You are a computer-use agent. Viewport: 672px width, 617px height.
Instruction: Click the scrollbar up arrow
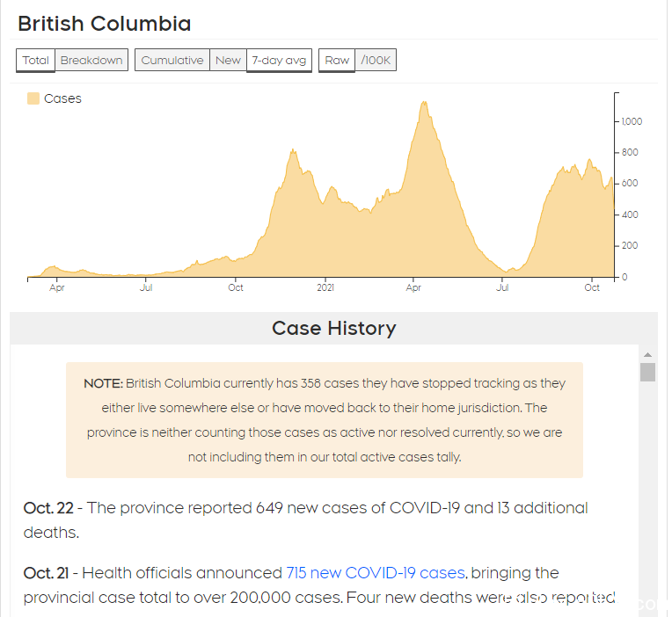click(x=647, y=354)
